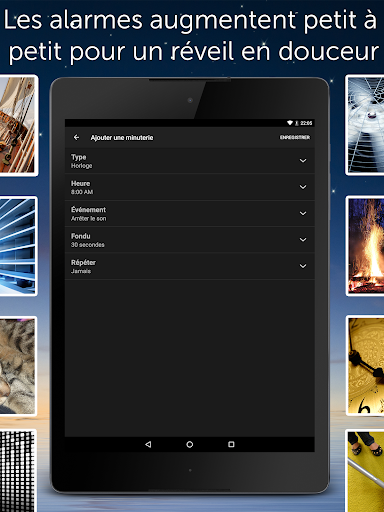The width and height of the screenshot is (384, 512).
Task: Select the Répéter label
Action: tap(83, 262)
